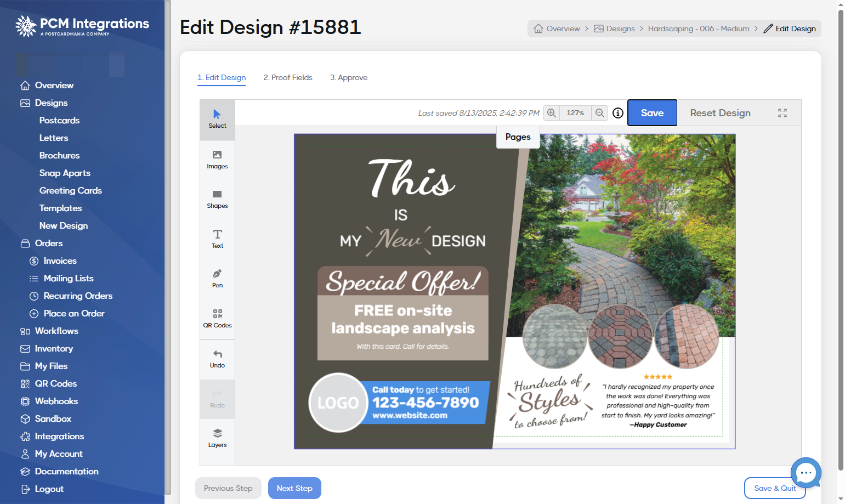The image size is (845, 504).
Task: Click Reset Design
Action: (x=721, y=112)
